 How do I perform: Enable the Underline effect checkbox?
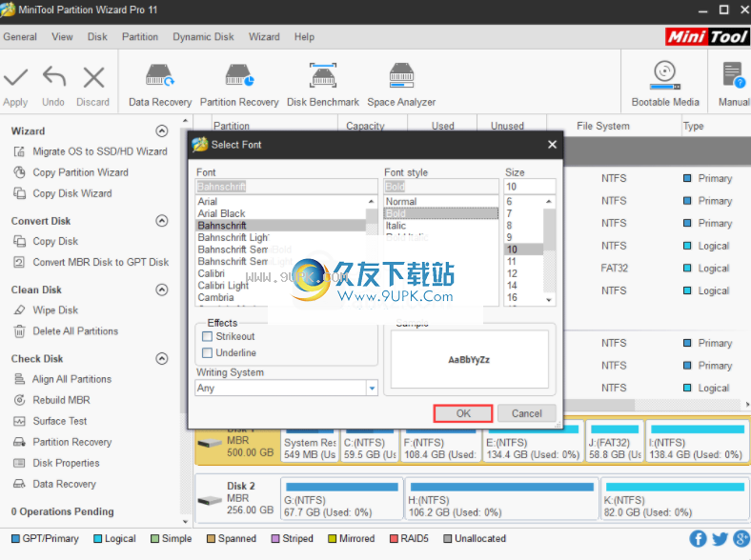[207, 352]
